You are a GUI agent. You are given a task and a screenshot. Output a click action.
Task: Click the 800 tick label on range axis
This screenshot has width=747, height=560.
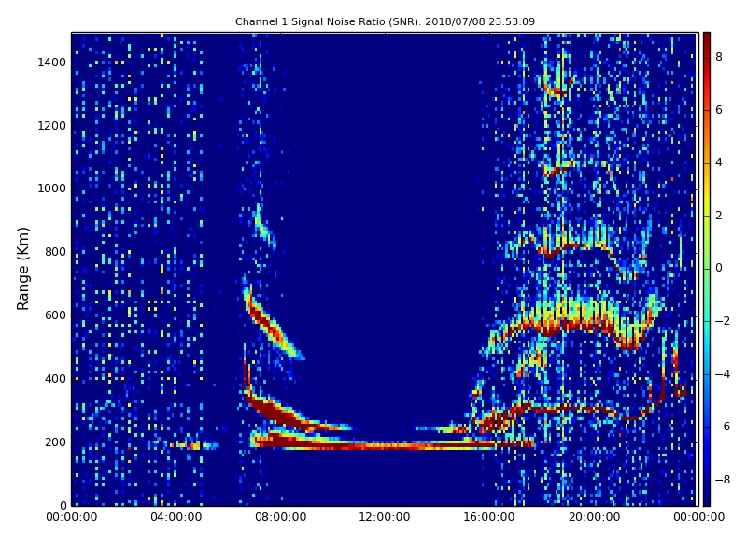tap(55, 252)
